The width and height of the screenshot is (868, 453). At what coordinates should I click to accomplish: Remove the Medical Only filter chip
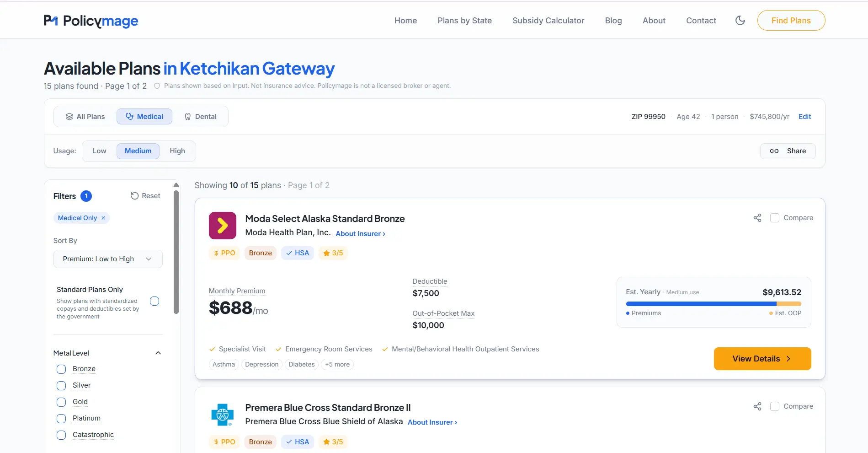(x=103, y=218)
